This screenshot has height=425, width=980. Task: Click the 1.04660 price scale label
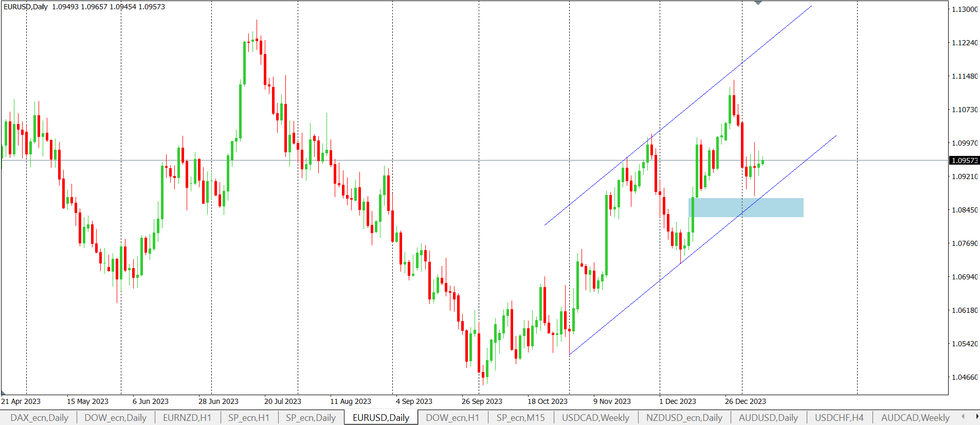click(x=965, y=377)
